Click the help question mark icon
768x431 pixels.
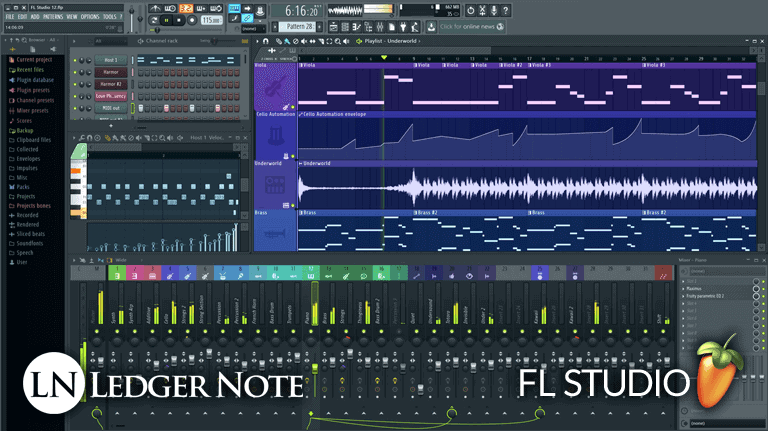click(x=505, y=10)
